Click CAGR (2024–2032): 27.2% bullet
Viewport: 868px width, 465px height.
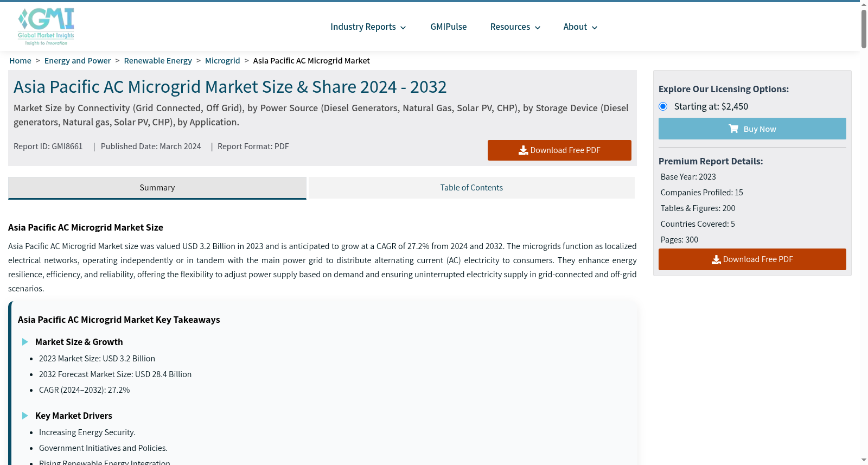(x=85, y=390)
